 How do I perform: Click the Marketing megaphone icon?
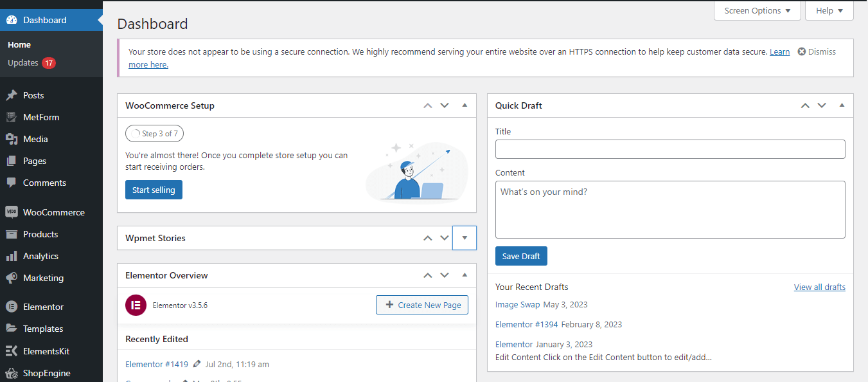[12, 278]
